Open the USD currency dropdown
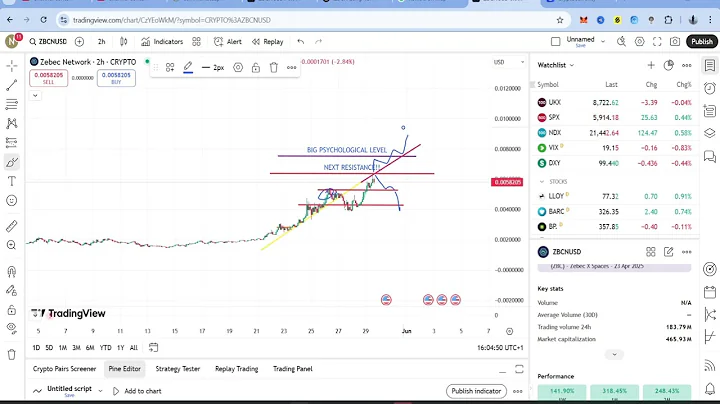 click(508, 62)
